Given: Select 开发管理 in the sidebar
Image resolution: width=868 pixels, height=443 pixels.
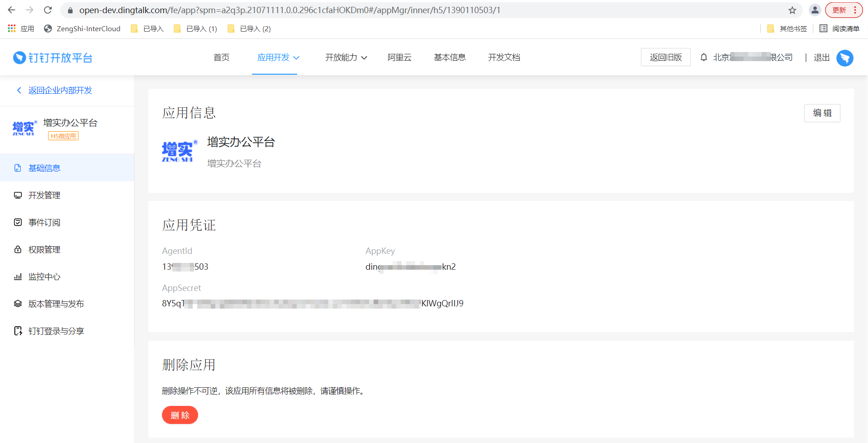Looking at the screenshot, I should pos(44,195).
